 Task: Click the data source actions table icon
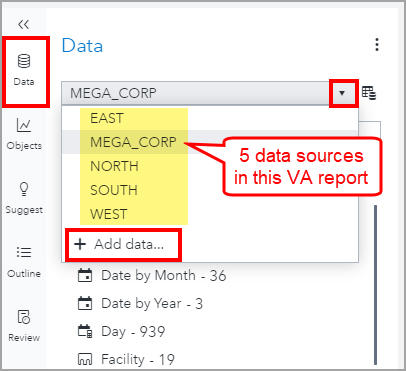[369, 93]
